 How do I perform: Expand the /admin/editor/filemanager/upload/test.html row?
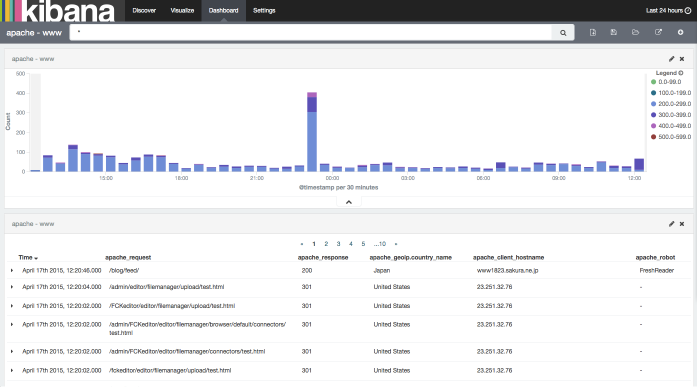(12, 287)
